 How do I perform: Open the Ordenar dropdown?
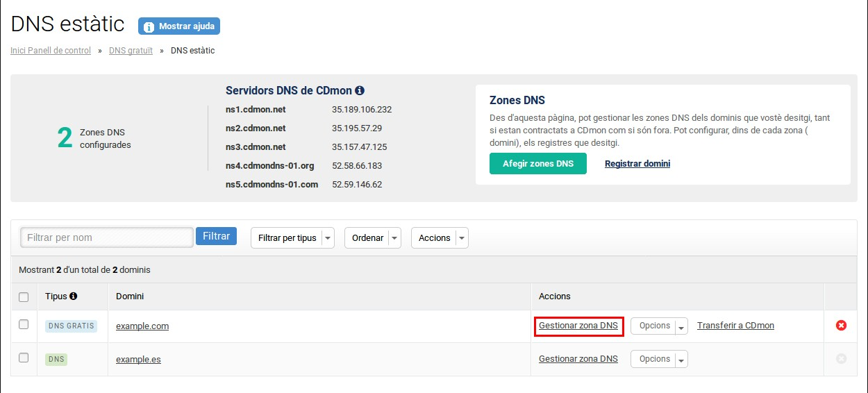pyautogui.click(x=373, y=237)
